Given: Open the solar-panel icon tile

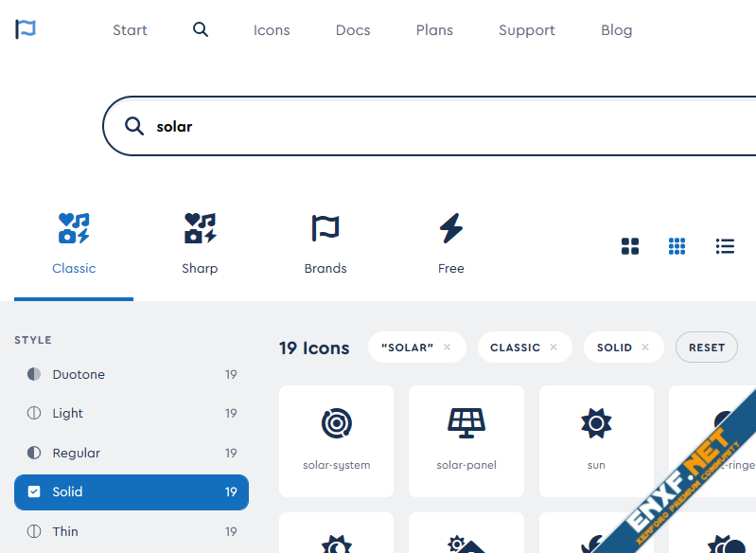Looking at the screenshot, I should point(466,440).
